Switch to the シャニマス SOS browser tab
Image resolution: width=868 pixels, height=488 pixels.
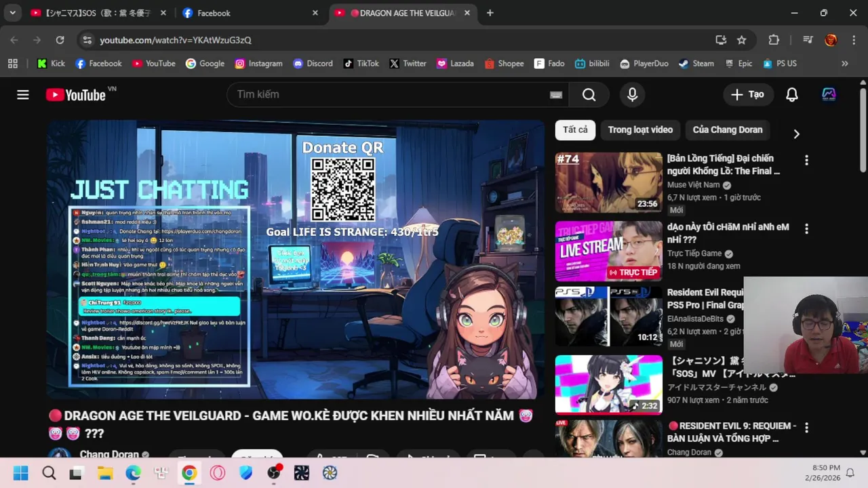pyautogui.click(x=97, y=13)
